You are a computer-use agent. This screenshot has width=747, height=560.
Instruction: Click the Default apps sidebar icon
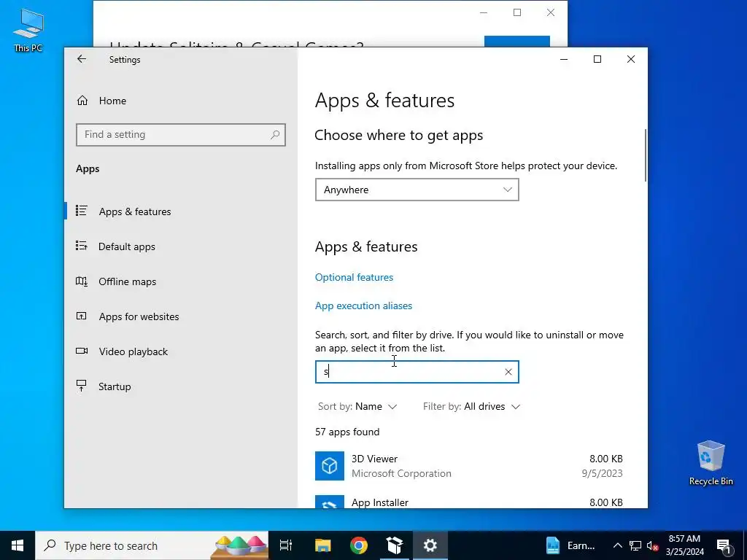point(82,246)
